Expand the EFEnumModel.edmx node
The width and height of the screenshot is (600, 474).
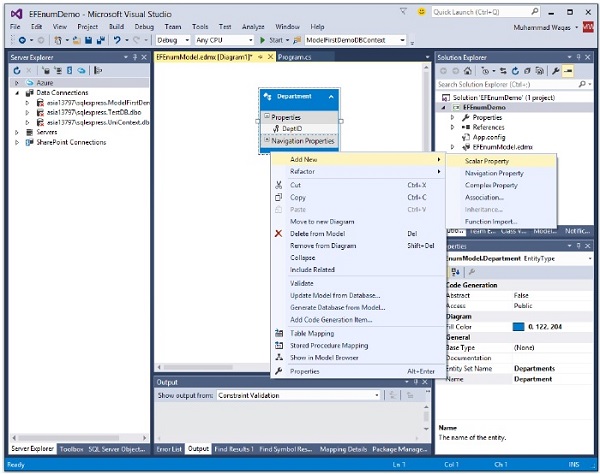(x=453, y=147)
